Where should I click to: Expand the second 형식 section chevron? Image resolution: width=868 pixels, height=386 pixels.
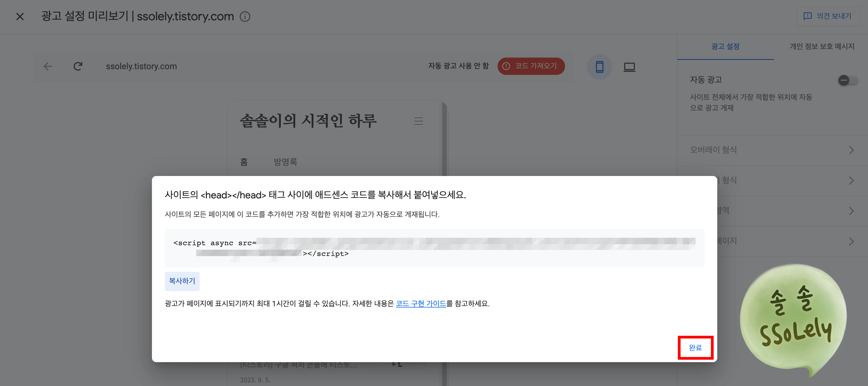pos(851,181)
